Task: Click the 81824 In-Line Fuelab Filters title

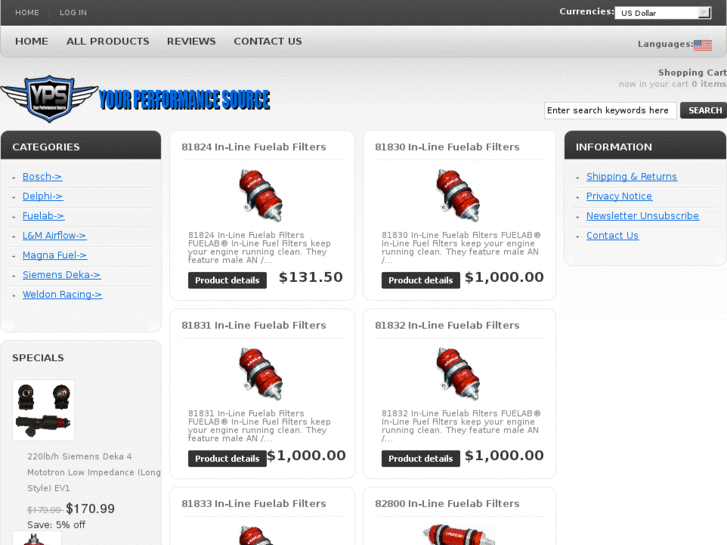Action: [254, 147]
